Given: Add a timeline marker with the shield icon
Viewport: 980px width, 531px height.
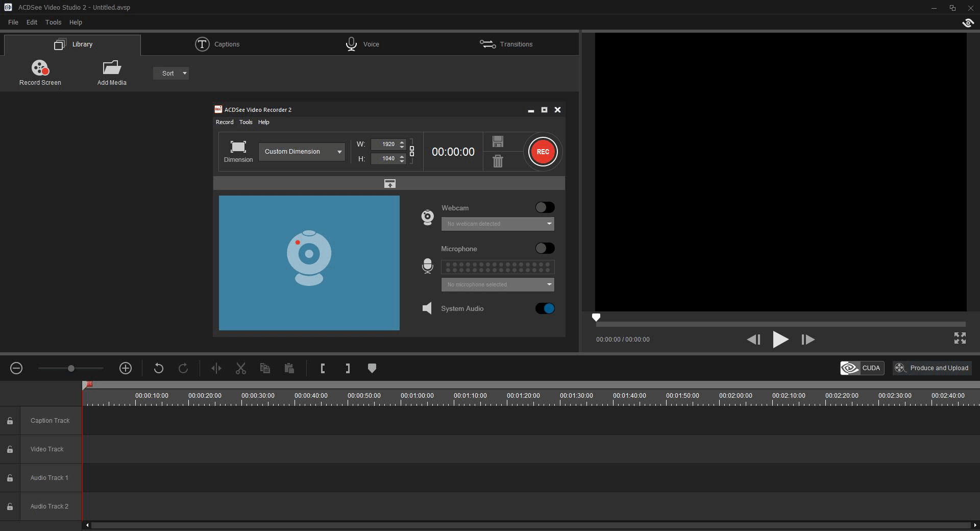Looking at the screenshot, I should click(x=372, y=368).
